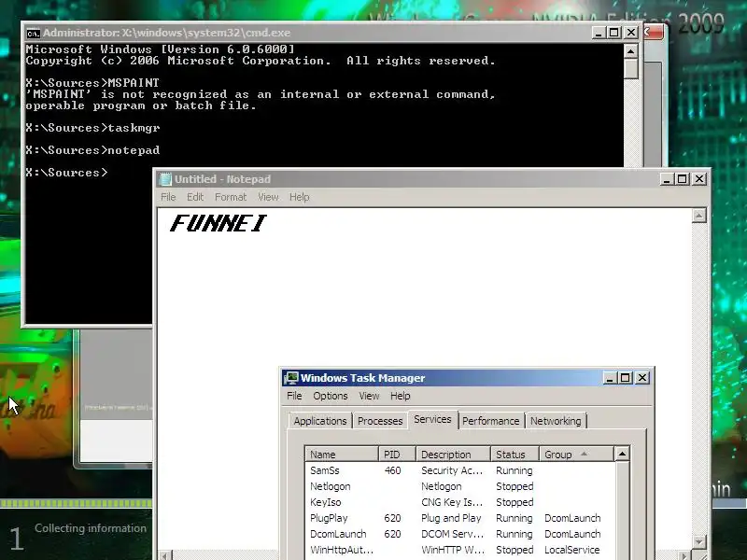Image resolution: width=747 pixels, height=560 pixels.
Task: Click the 'Security Ac...' description cell
Action: (452, 470)
